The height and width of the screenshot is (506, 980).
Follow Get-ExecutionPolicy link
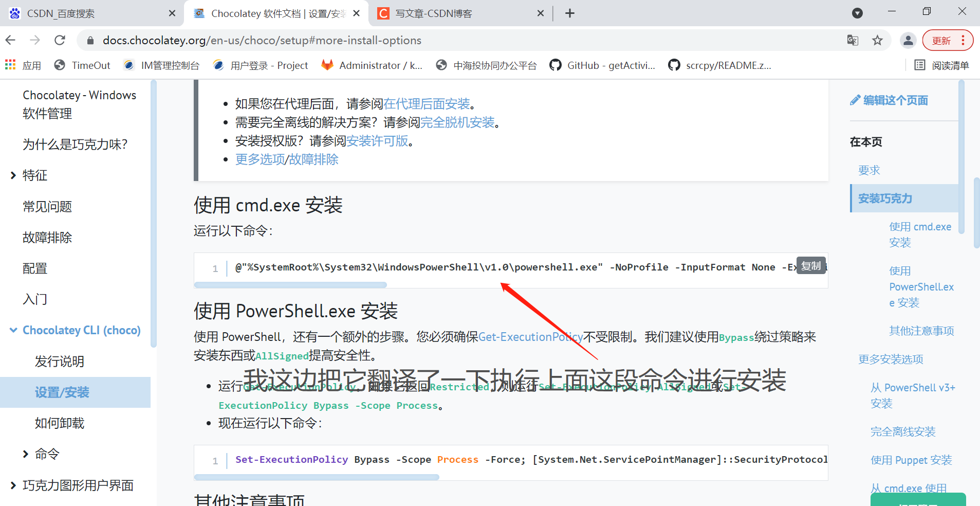[x=530, y=337]
